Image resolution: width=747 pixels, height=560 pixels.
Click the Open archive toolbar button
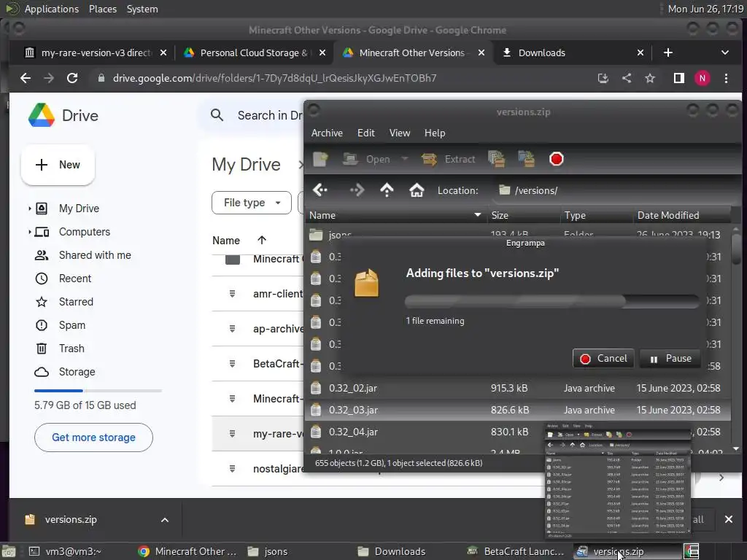pos(366,159)
